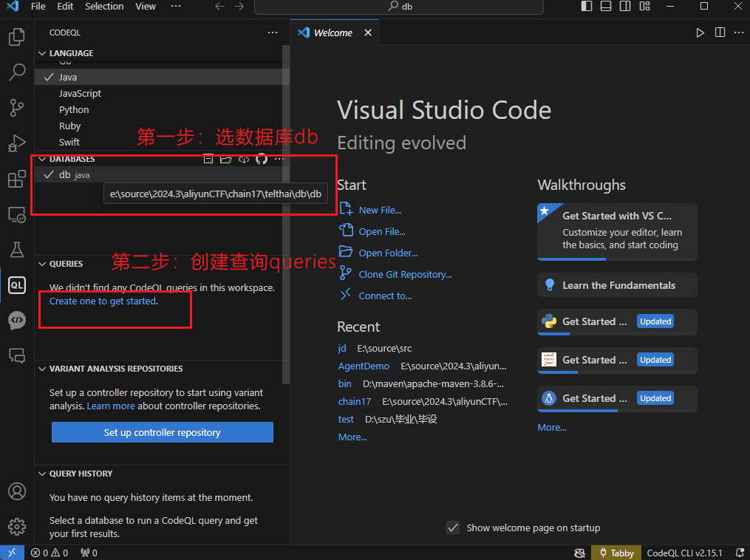Image resolution: width=750 pixels, height=560 pixels.
Task: Click the download database from GitHub icon
Action: tap(261, 160)
